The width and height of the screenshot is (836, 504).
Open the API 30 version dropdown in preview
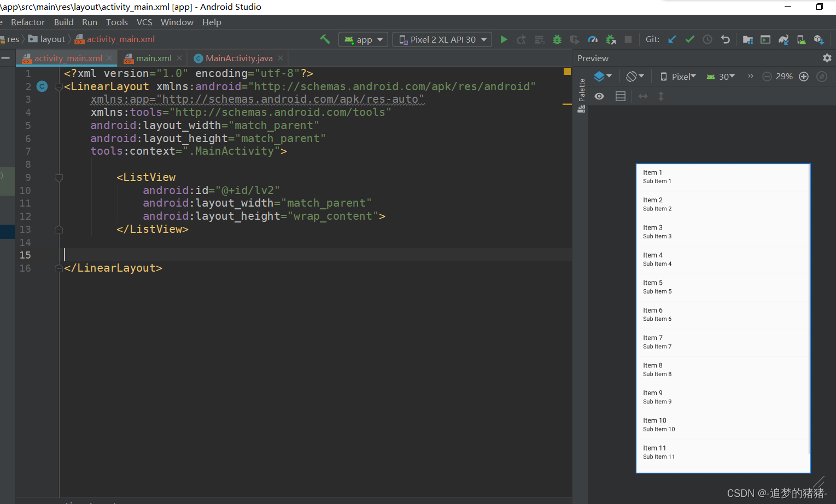tap(720, 76)
